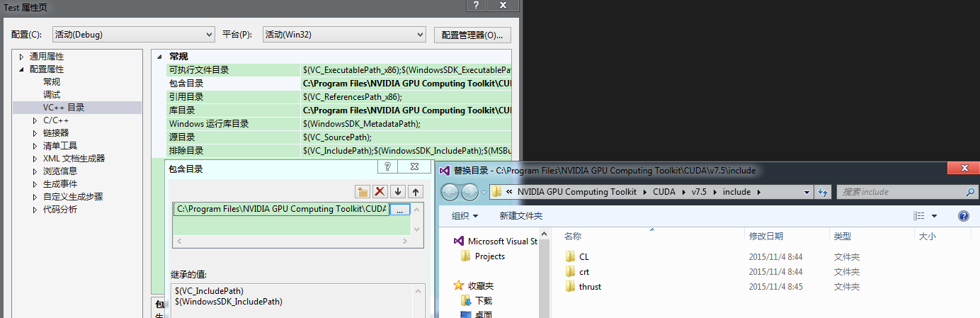980x318 pixels.
Task: Open the Projects folder in the navigation pane
Action: coord(483,256)
